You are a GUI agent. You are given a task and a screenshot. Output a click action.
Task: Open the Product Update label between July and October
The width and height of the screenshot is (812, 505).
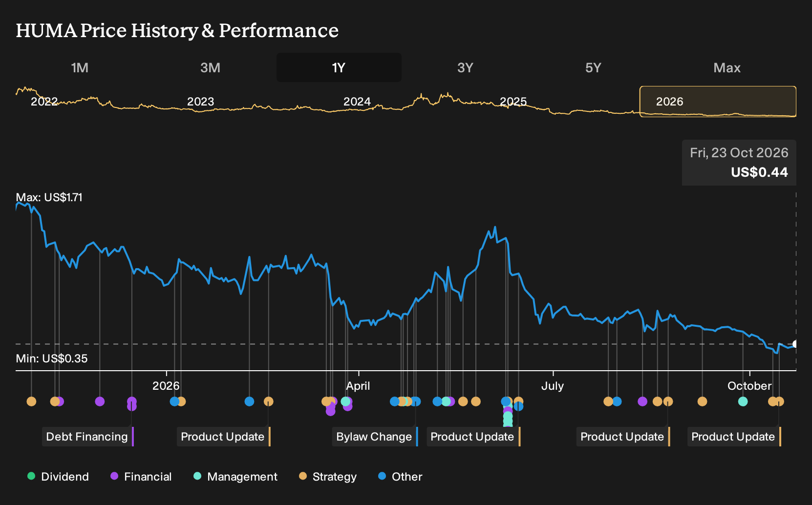coord(623,437)
